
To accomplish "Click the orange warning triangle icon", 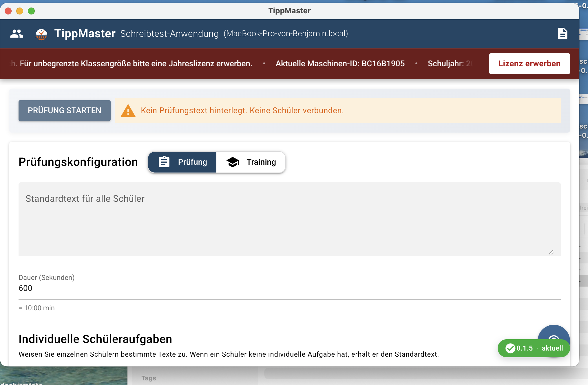I will coord(128,111).
